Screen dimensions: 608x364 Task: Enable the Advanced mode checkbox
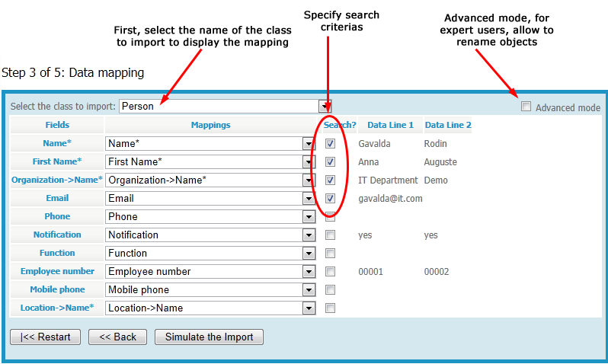click(x=526, y=107)
